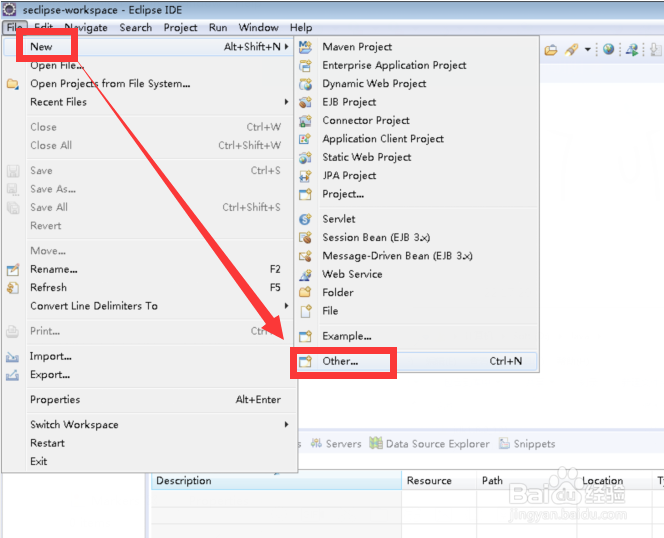Click the Example... wizard icon

[x=305, y=336]
